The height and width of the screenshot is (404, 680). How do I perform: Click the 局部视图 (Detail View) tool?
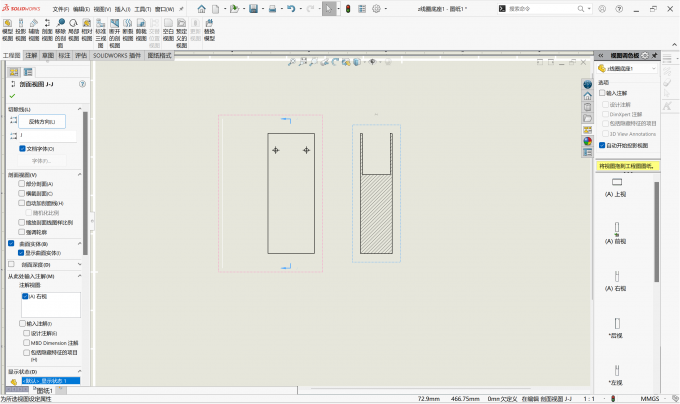pyautogui.click(x=74, y=30)
